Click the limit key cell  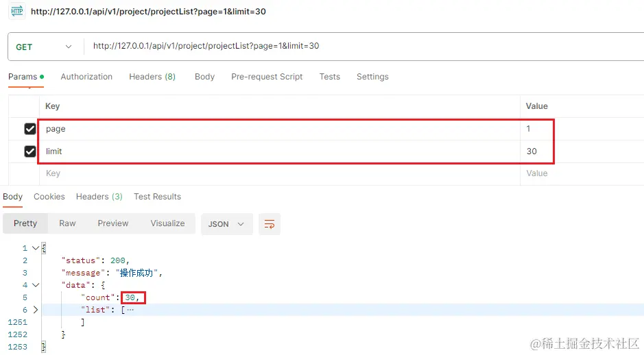(279, 151)
